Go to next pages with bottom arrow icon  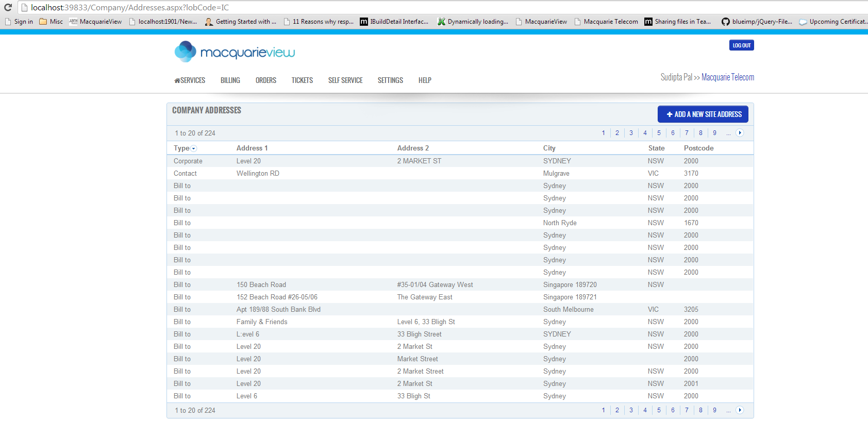[740, 410]
